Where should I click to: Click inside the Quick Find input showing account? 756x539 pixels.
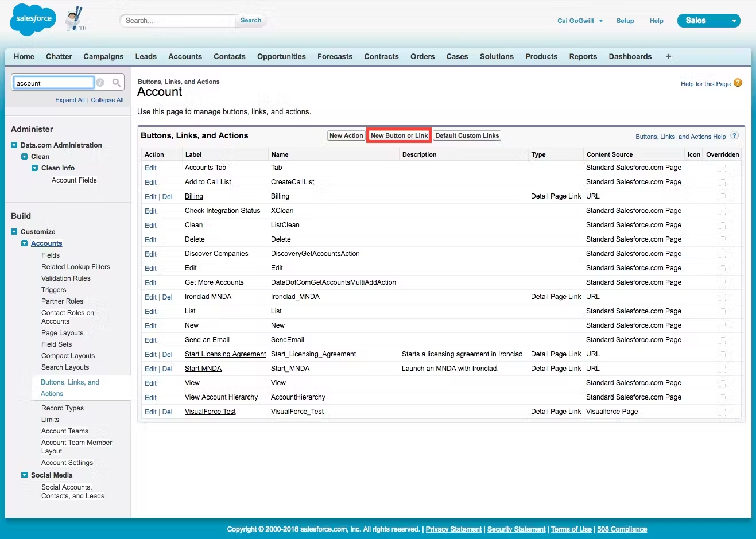pyautogui.click(x=53, y=82)
